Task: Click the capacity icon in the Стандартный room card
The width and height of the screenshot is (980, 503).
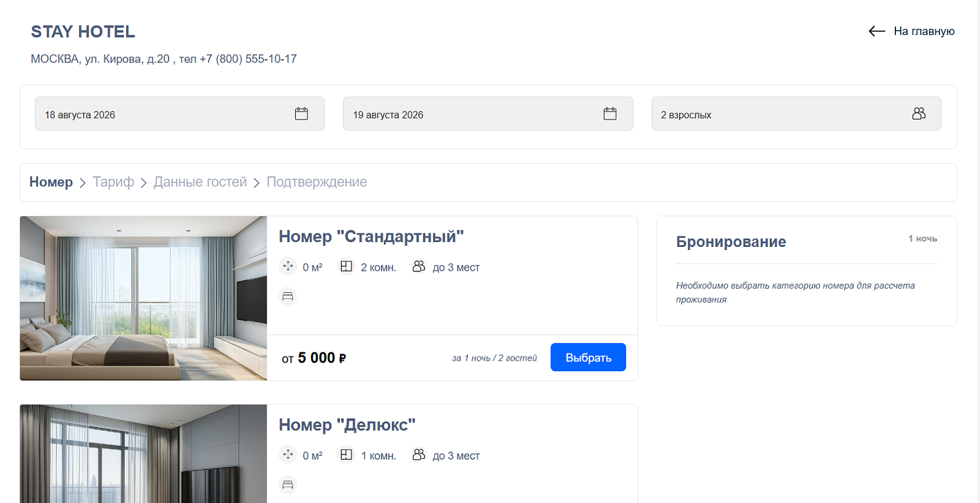Action: click(x=419, y=267)
